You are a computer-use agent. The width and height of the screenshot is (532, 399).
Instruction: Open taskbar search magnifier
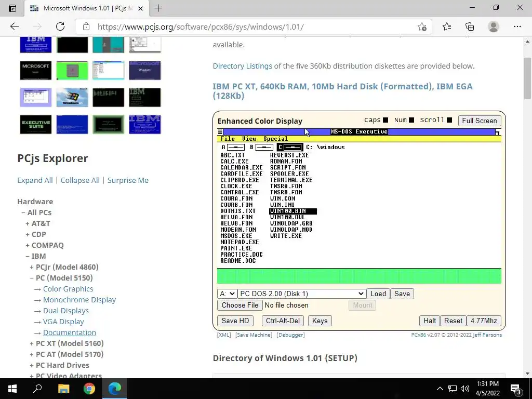[37, 389]
